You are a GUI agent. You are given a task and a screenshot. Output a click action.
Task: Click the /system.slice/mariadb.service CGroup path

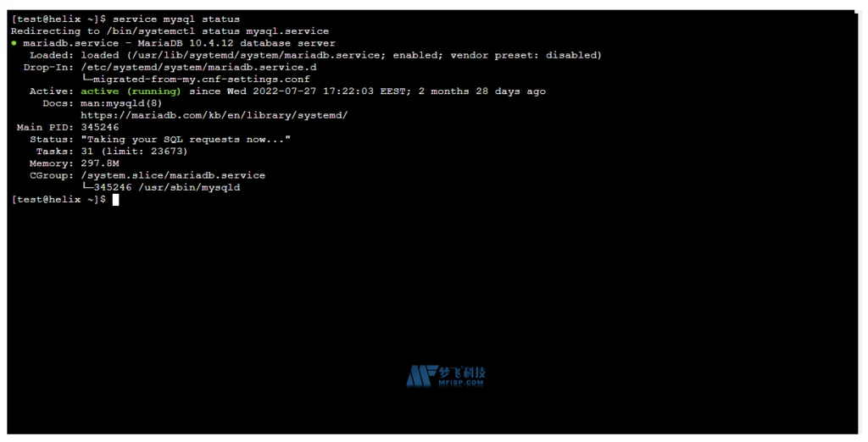(x=173, y=175)
